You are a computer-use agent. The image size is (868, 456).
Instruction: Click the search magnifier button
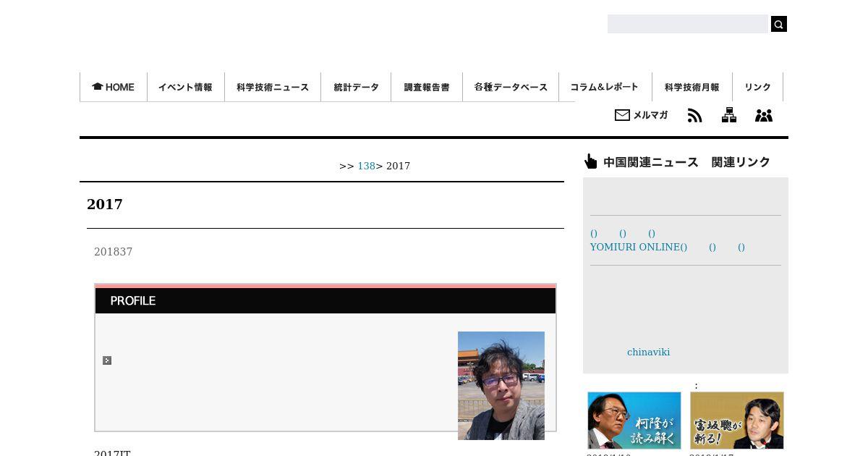tap(778, 24)
